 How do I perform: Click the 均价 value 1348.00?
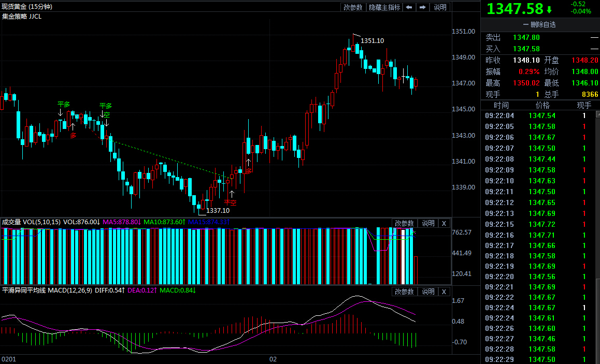pos(584,71)
